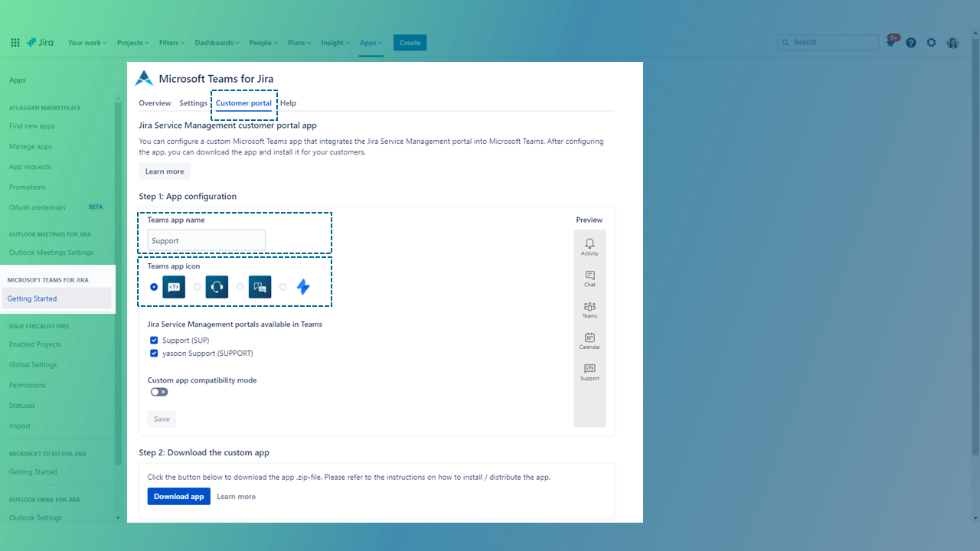Expand the Projects dropdown menu
980x551 pixels.
click(133, 43)
